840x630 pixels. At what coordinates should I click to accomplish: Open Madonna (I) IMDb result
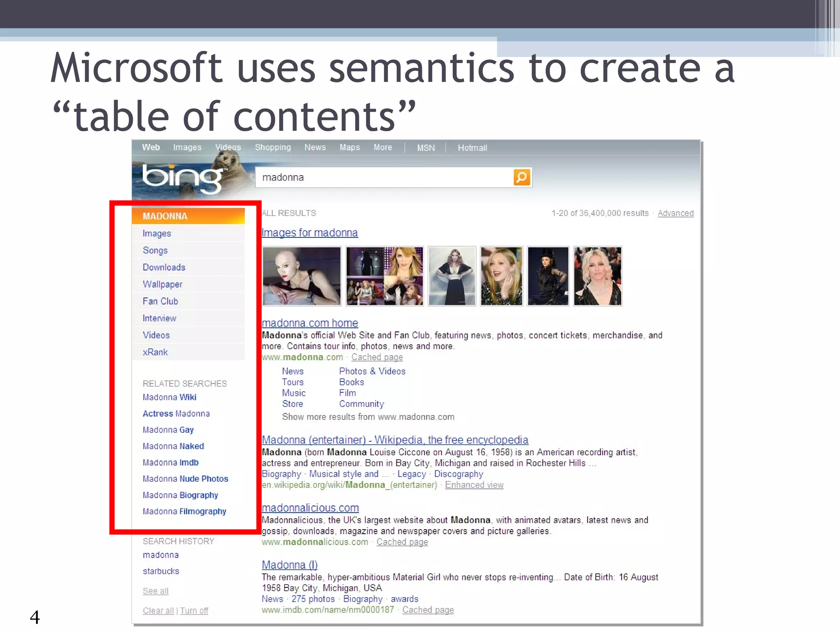[x=290, y=565]
